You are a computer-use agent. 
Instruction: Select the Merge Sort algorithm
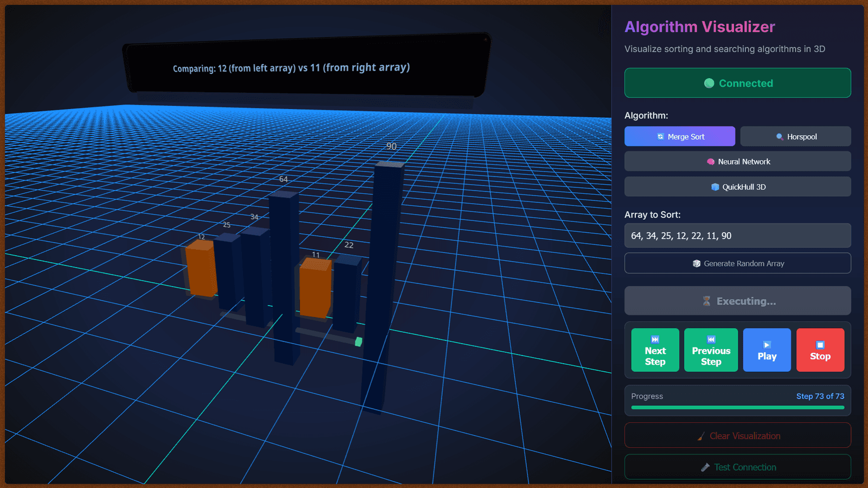[x=680, y=136]
